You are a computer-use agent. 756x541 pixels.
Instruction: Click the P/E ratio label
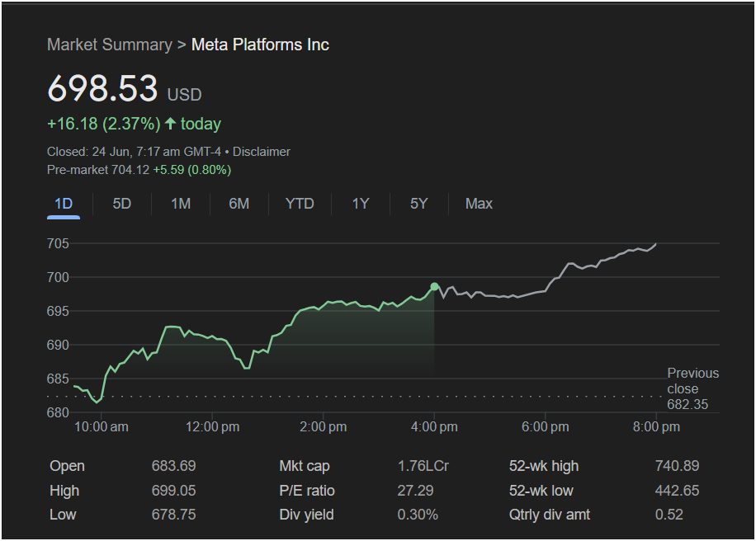pos(307,491)
